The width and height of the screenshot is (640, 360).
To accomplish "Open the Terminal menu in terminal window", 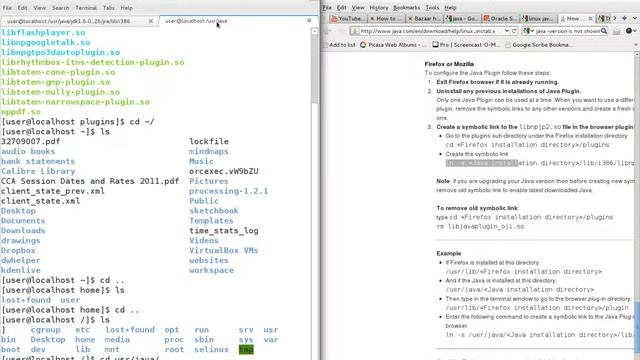I will tap(86, 8).
